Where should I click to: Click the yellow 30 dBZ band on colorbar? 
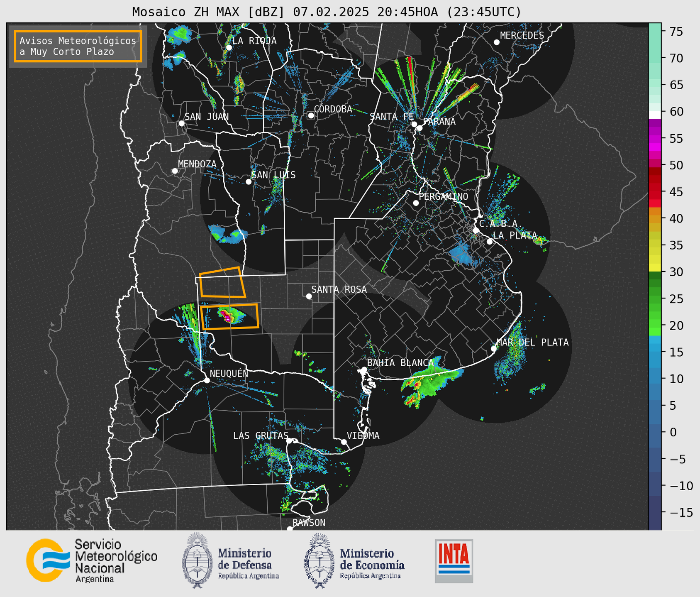pyautogui.click(x=655, y=268)
